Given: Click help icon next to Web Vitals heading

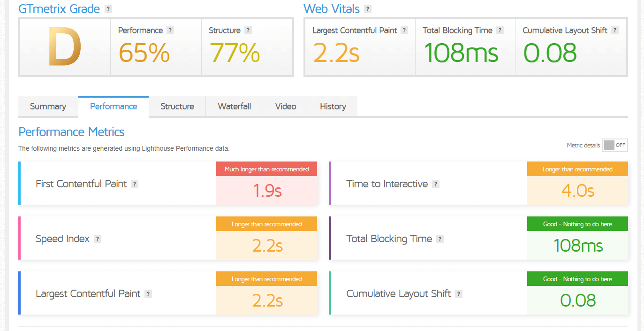Looking at the screenshot, I should pyautogui.click(x=368, y=9).
